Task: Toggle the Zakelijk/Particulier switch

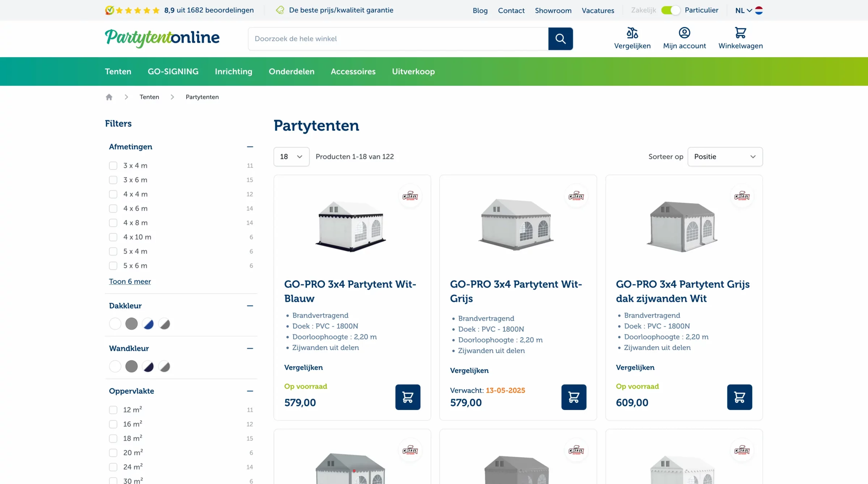Action: [671, 10]
